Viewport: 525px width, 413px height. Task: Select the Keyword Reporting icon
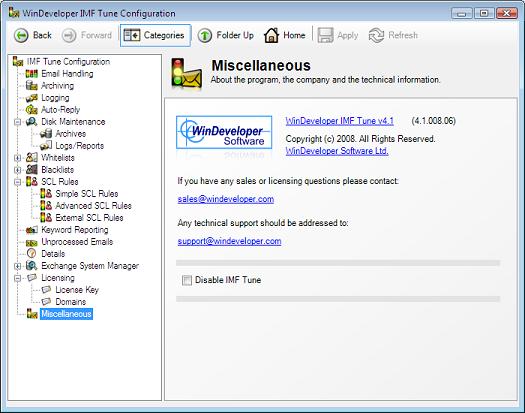pyautogui.click(x=32, y=230)
